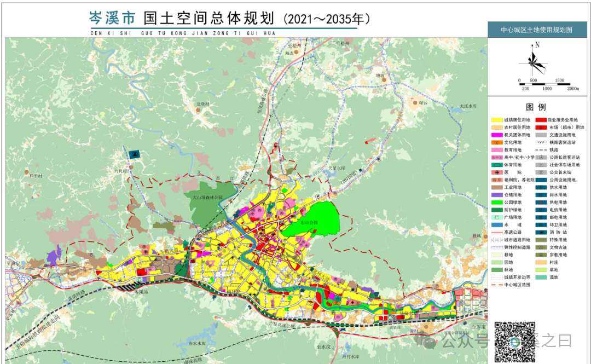Select the 铁路客货运站 hatched legend symbol
Image resolution: width=591 pixels, height=364 pixels.
click(541, 142)
